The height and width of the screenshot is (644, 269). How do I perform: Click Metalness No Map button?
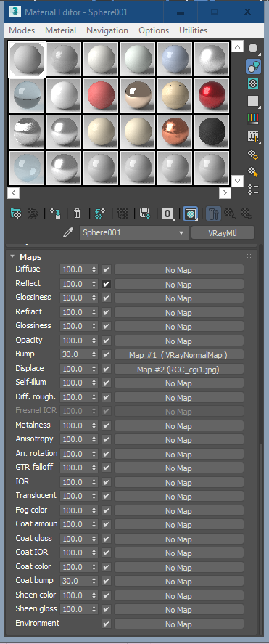[179, 426]
